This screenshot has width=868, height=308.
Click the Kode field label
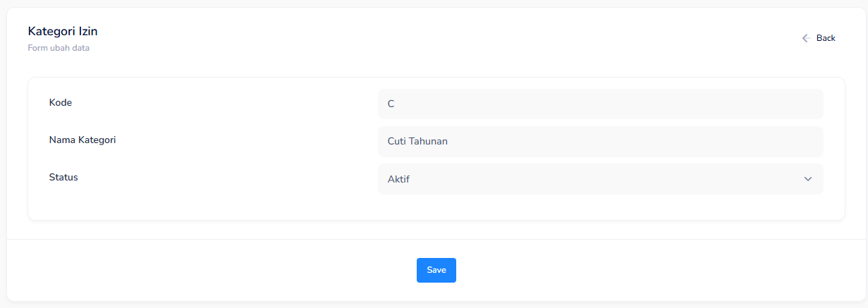pos(61,103)
